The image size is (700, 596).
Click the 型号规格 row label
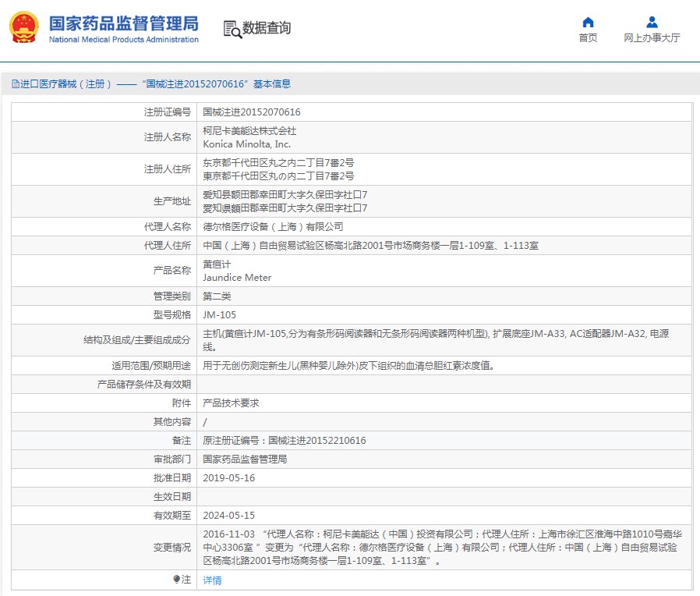(x=171, y=315)
